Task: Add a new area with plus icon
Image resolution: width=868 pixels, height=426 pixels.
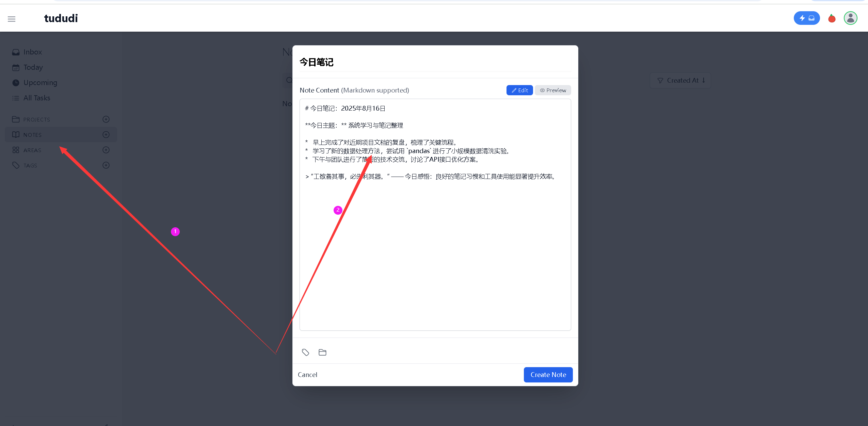Action: [x=106, y=150]
